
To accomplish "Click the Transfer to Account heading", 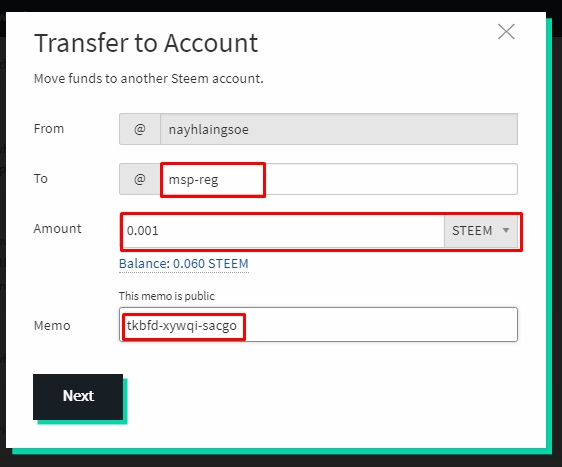I will pos(146,43).
